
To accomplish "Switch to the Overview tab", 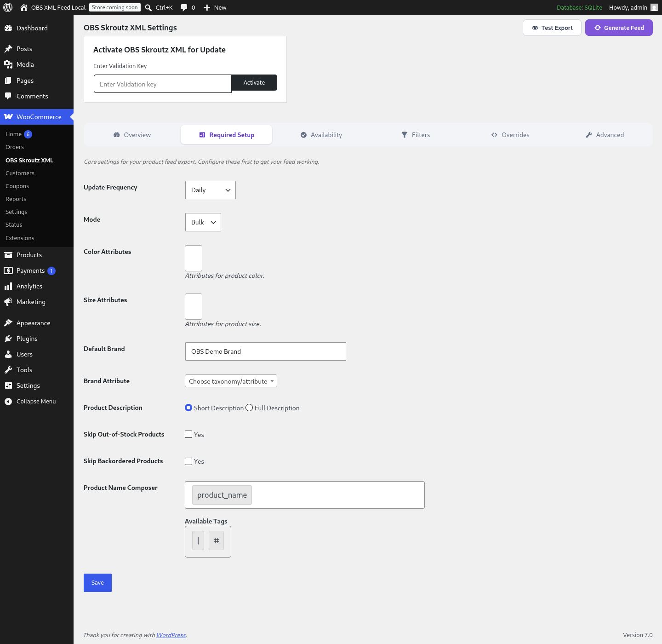I will coord(132,135).
